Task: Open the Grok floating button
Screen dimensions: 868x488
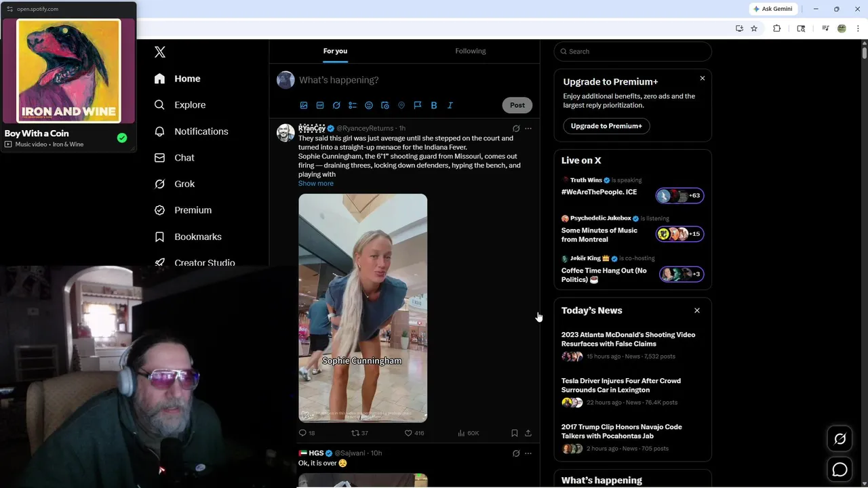Action: (840, 439)
